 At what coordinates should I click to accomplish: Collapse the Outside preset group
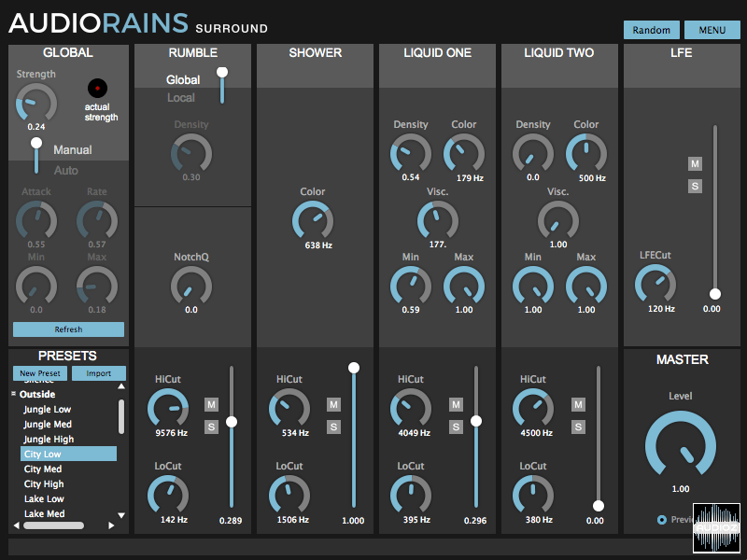14,394
